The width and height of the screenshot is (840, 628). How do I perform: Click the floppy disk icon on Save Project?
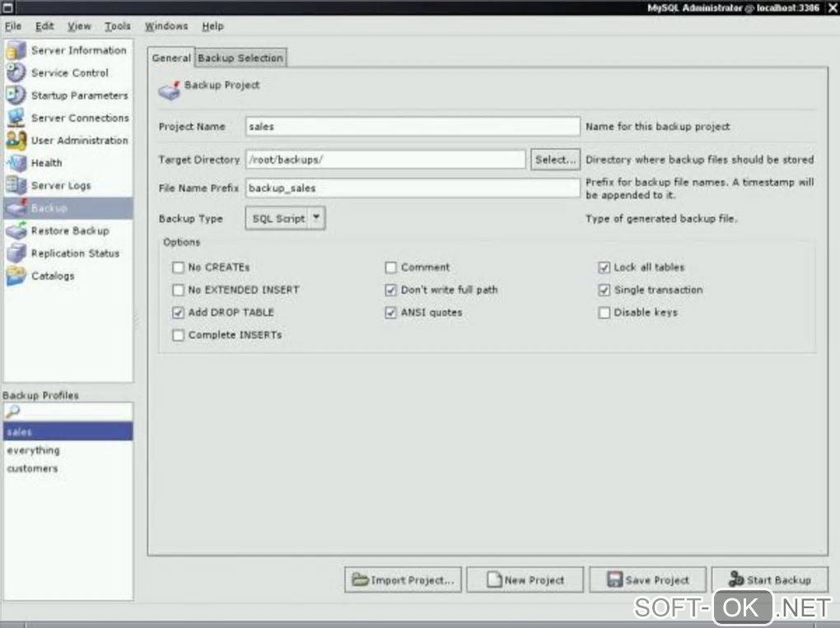point(614,579)
